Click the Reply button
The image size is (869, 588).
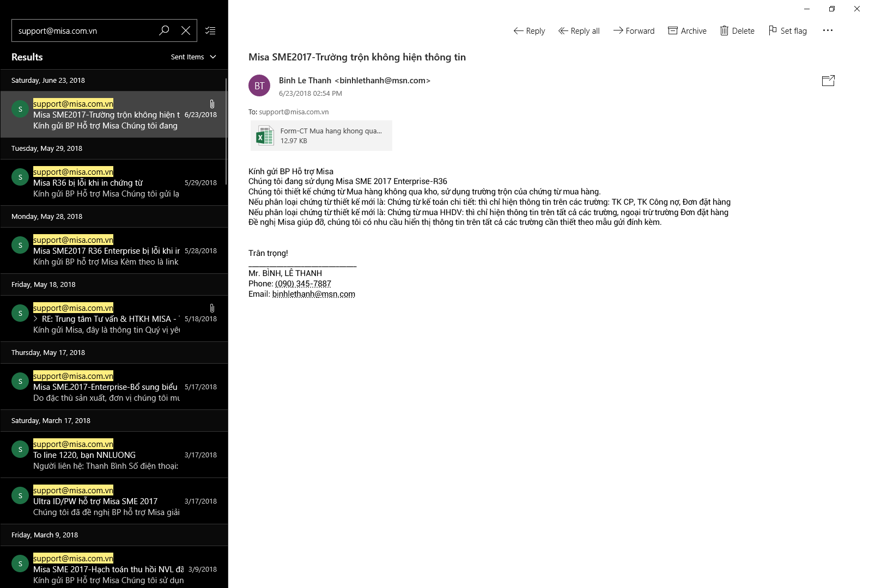(x=529, y=31)
